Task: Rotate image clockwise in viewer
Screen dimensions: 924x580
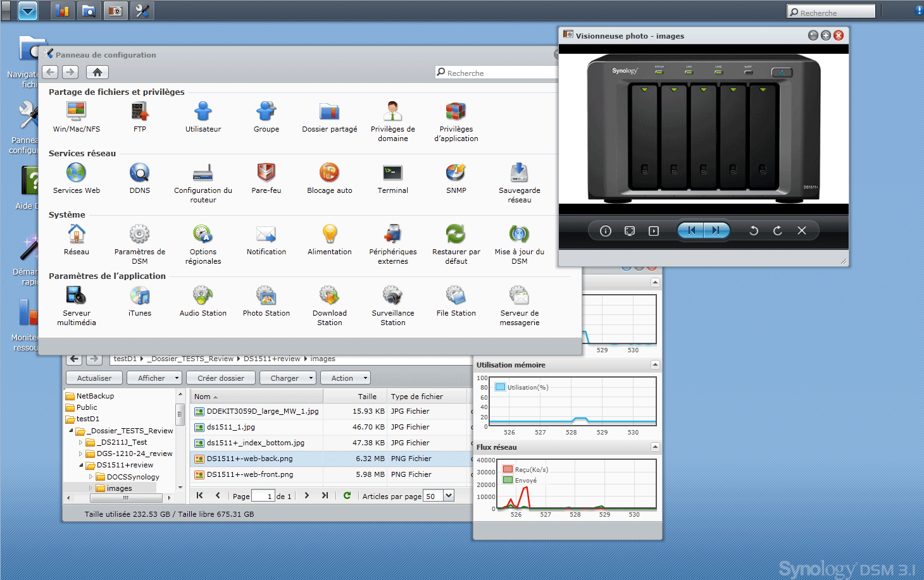Action: [778, 231]
